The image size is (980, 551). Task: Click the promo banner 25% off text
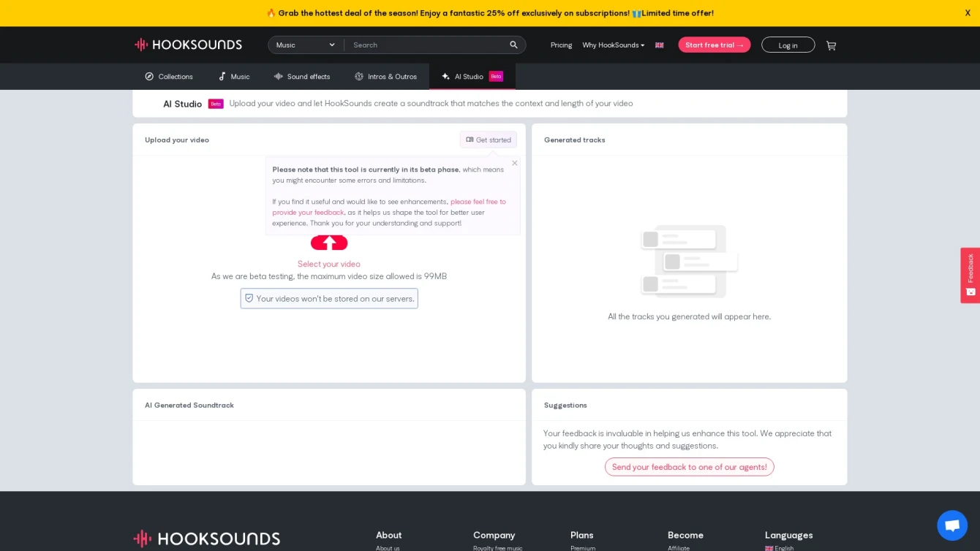[491, 13]
